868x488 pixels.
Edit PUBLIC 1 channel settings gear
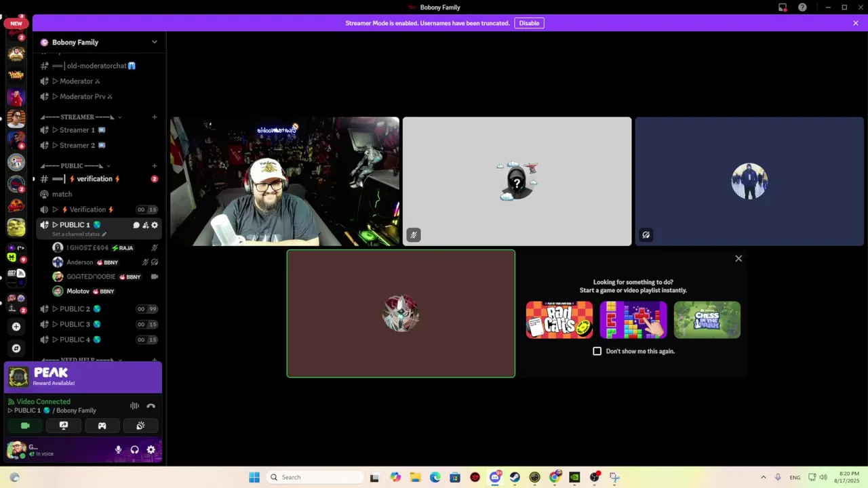click(x=155, y=225)
